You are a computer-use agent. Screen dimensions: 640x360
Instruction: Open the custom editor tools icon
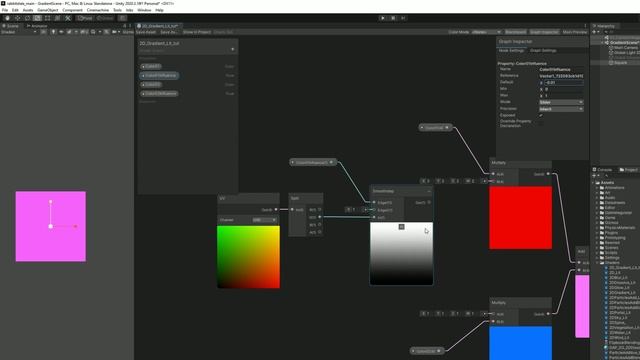[x=68, y=18]
